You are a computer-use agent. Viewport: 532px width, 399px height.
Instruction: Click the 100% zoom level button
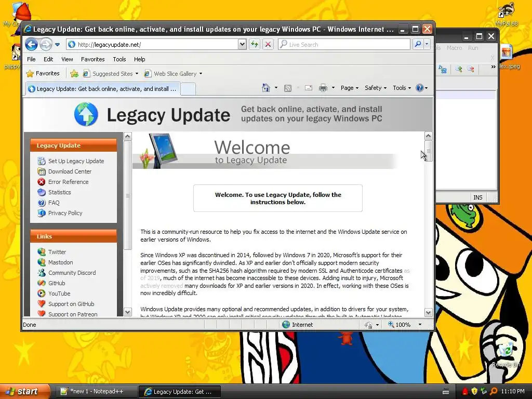coord(400,325)
